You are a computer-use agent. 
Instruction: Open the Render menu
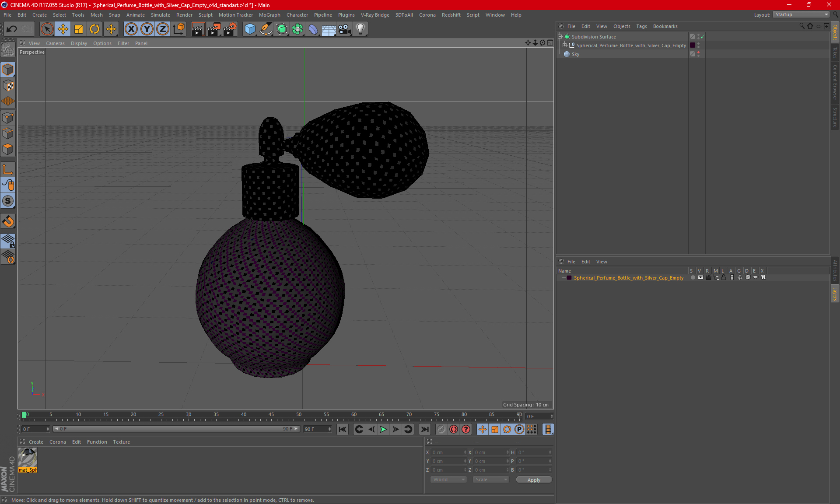184,15
